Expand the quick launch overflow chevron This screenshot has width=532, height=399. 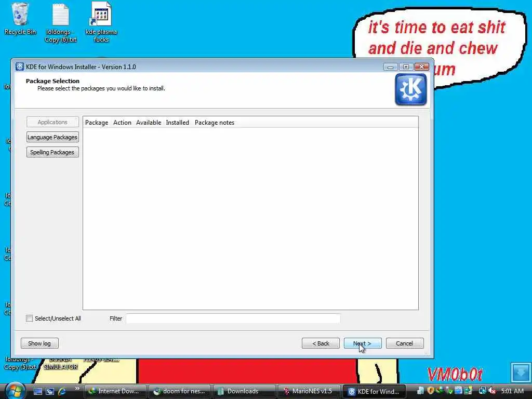tap(77, 389)
